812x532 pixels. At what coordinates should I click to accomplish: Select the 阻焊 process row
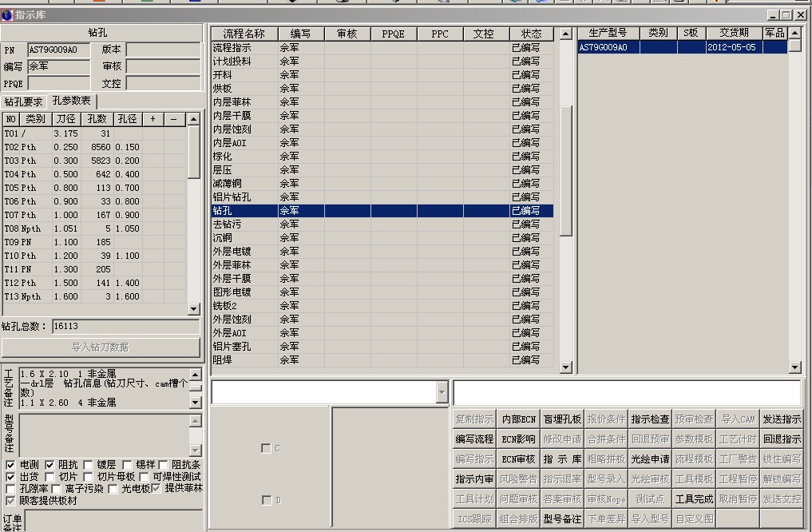point(382,359)
